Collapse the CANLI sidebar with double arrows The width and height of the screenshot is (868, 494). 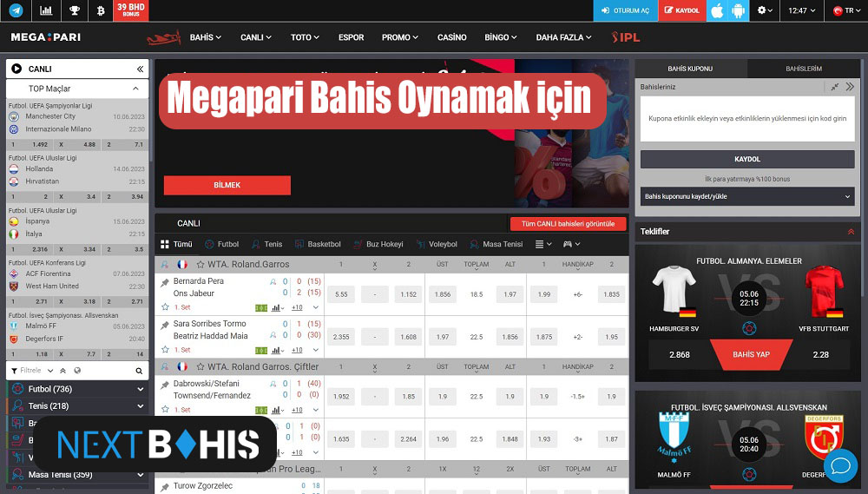pos(140,69)
